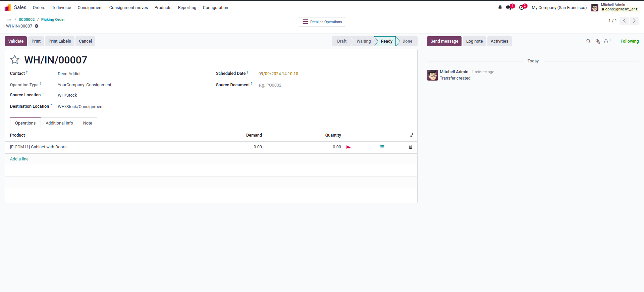Viewport: 644px width, 292px height.
Task: Select the Waiting status stage
Action: point(364,41)
